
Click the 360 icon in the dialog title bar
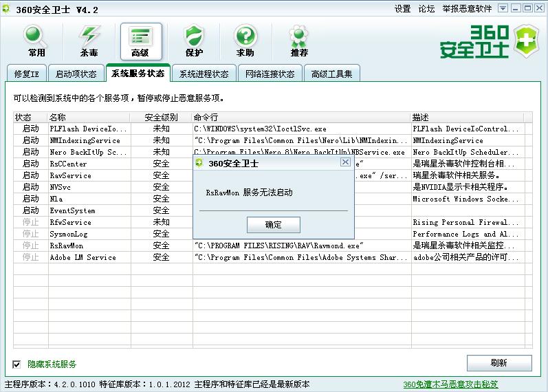coord(199,163)
